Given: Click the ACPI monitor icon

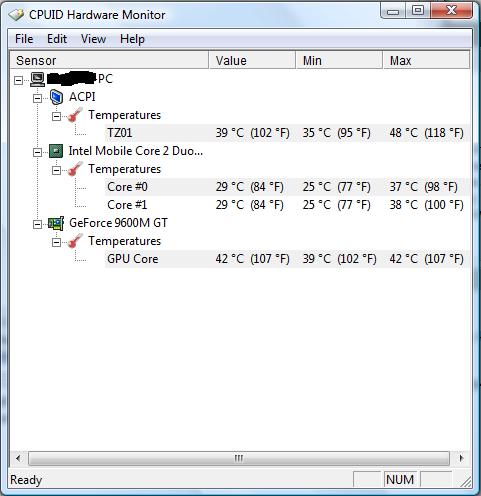Looking at the screenshot, I should point(57,97).
